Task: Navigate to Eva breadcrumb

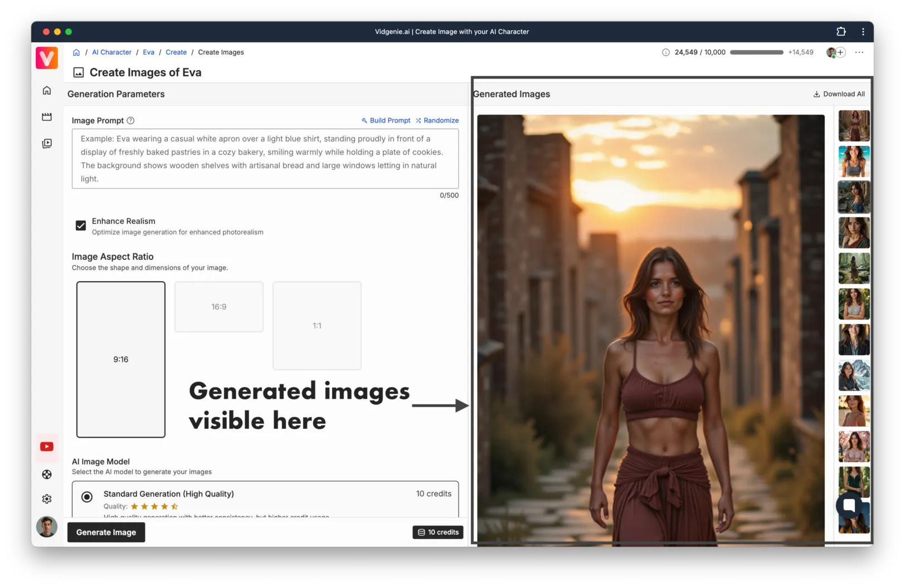Action: (x=149, y=52)
